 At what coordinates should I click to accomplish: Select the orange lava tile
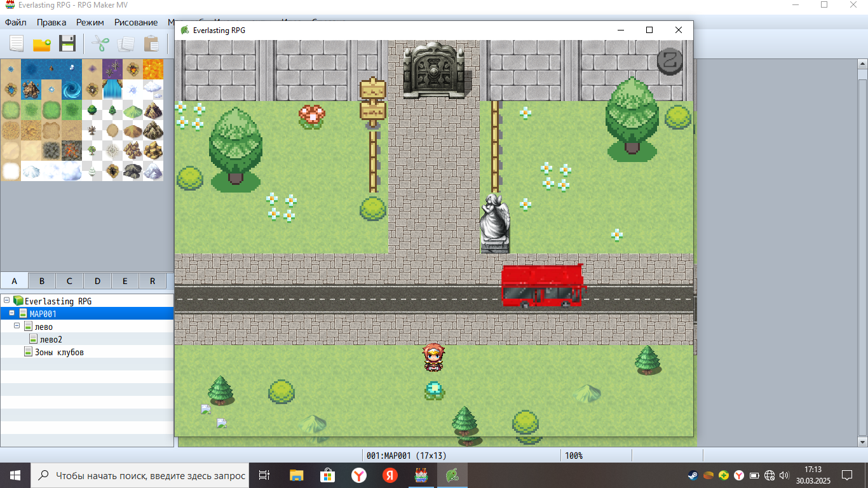[153, 69]
